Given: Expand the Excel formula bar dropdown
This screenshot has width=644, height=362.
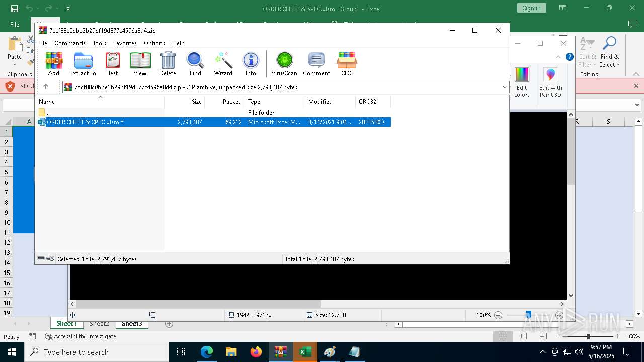Looking at the screenshot, I should [637, 105].
